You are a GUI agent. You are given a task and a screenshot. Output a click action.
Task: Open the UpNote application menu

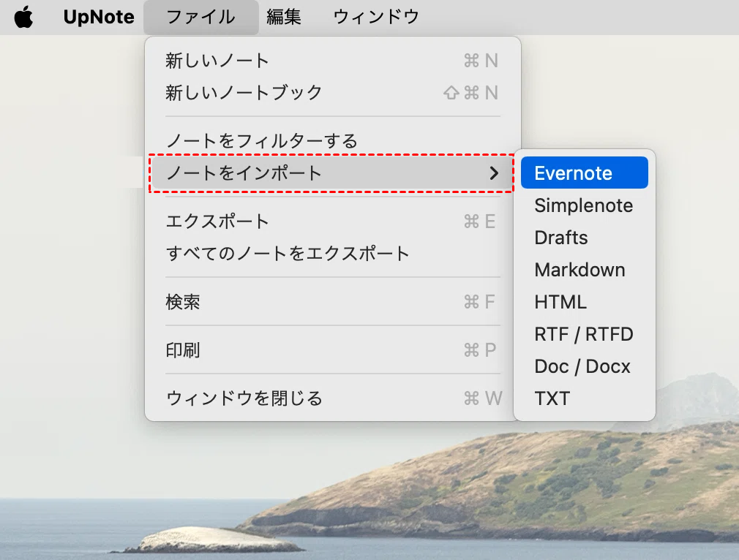(99, 17)
